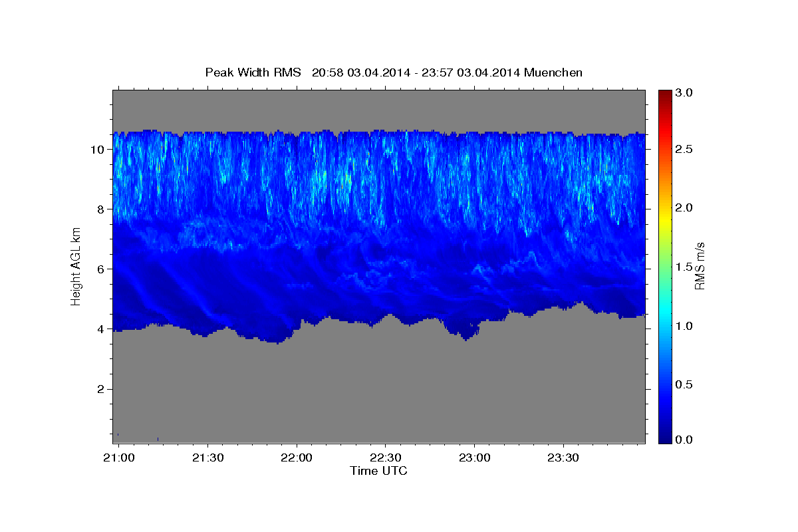
Task: Click the colorbar label '2.5'
Action: click(x=684, y=149)
